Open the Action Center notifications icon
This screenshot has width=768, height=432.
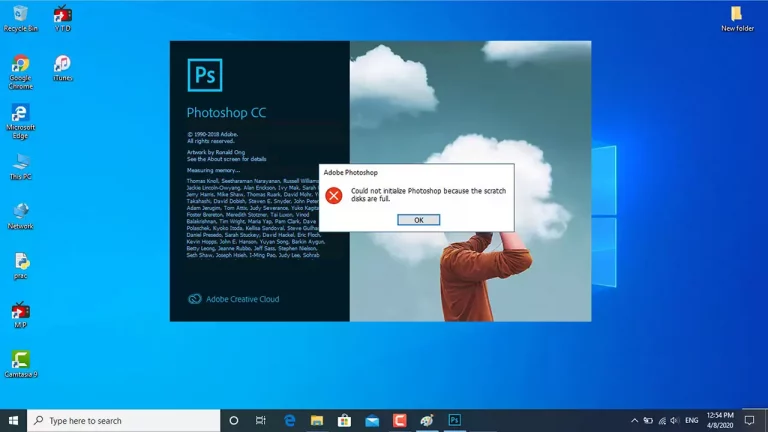point(749,420)
